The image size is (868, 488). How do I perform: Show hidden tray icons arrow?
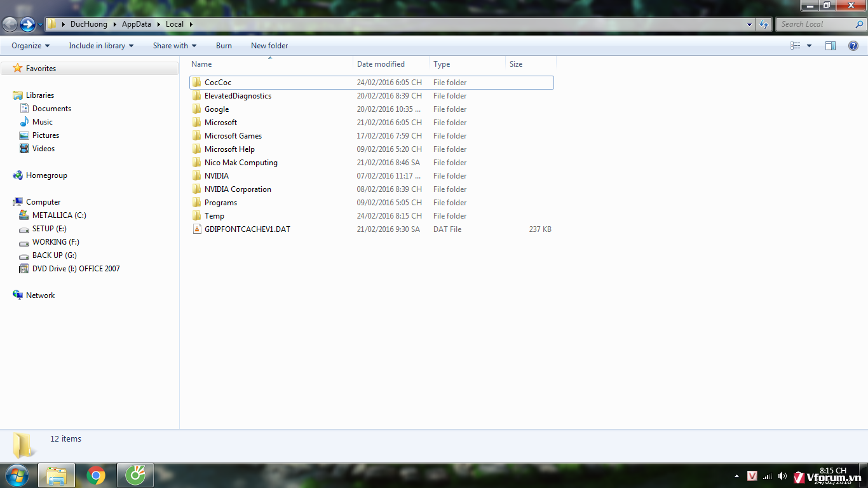click(736, 476)
